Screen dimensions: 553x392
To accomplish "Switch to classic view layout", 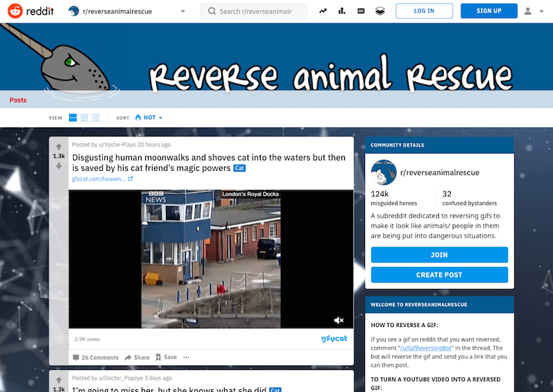I will tap(84, 118).
